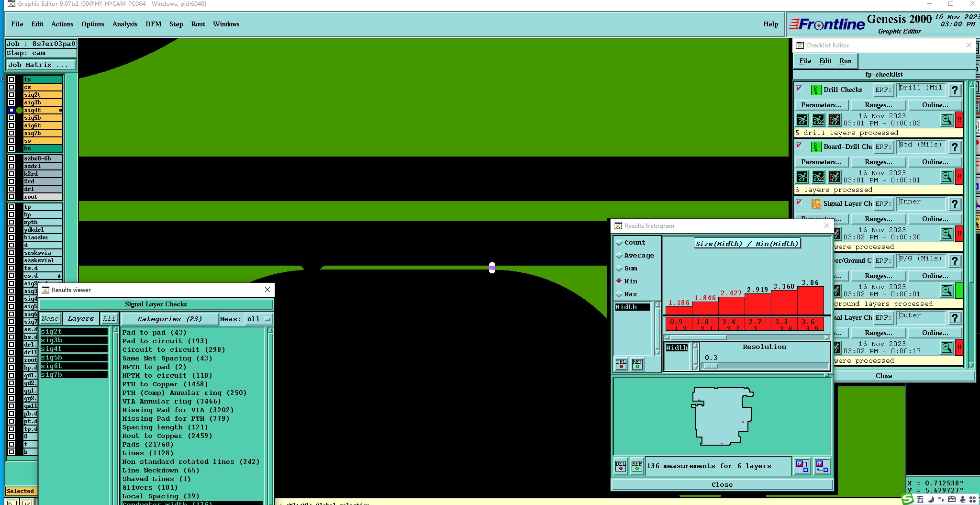Screen dimensions: 980x505
Task: Open Checklist Editor Run menu
Action: point(846,61)
